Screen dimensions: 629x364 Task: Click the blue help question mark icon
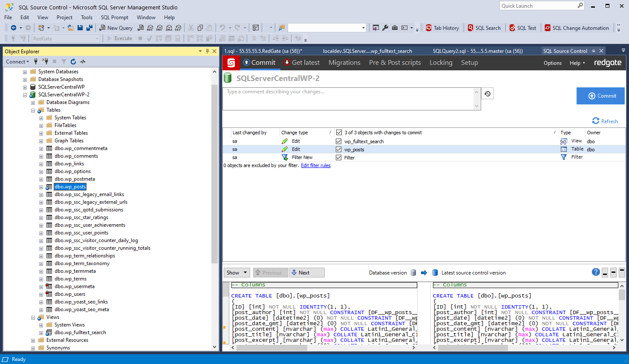[596, 272]
